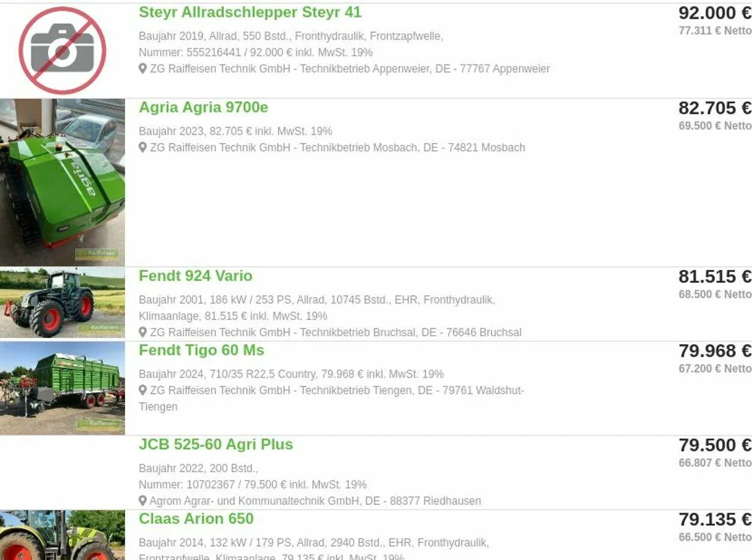View the Claas Arion 650 tractor photo
The height and width of the screenshot is (560, 752).
(x=63, y=535)
